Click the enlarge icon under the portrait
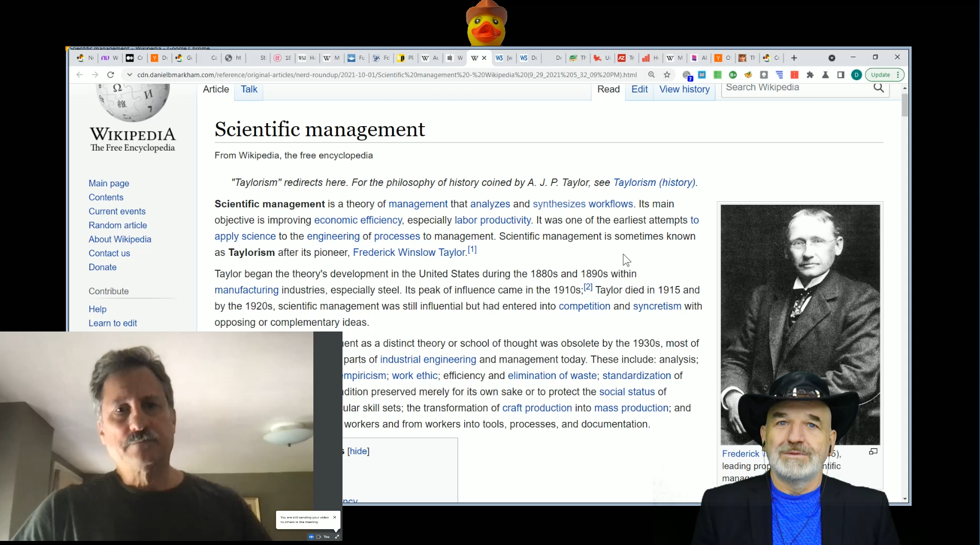The width and height of the screenshot is (980, 545). click(873, 452)
